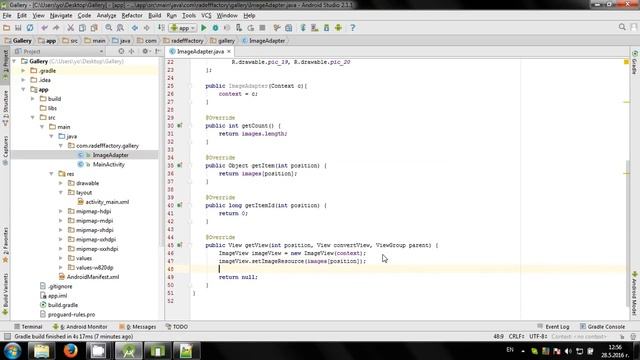Open the VCS menu
Image resolution: width=640 pixels, height=360 pixels.
206,16
